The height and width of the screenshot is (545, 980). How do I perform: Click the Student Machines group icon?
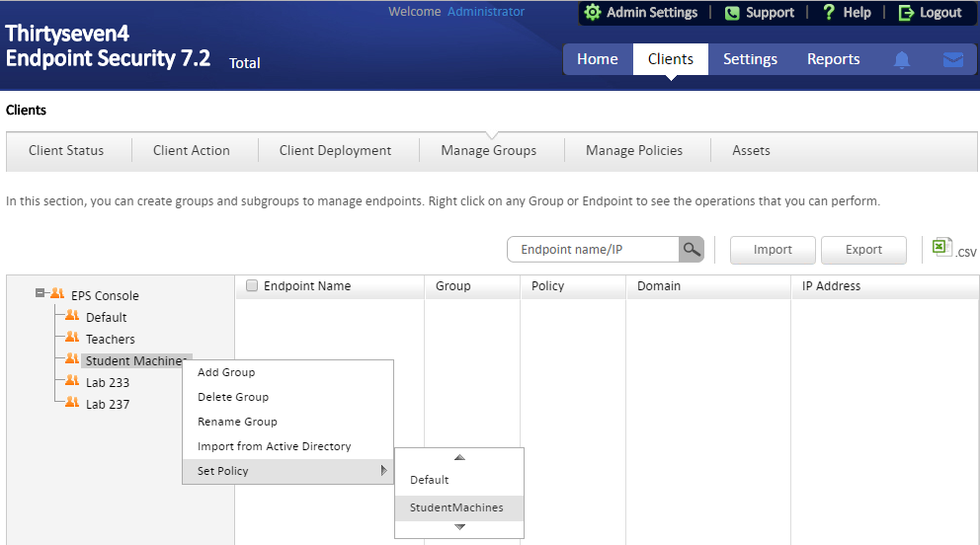point(72,358)
